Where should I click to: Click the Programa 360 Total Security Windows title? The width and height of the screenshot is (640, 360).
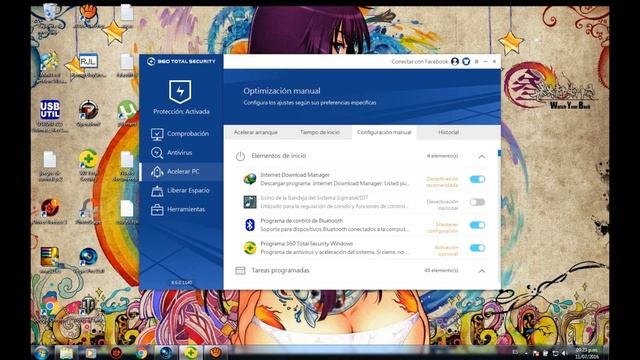[x=307, y=243]
